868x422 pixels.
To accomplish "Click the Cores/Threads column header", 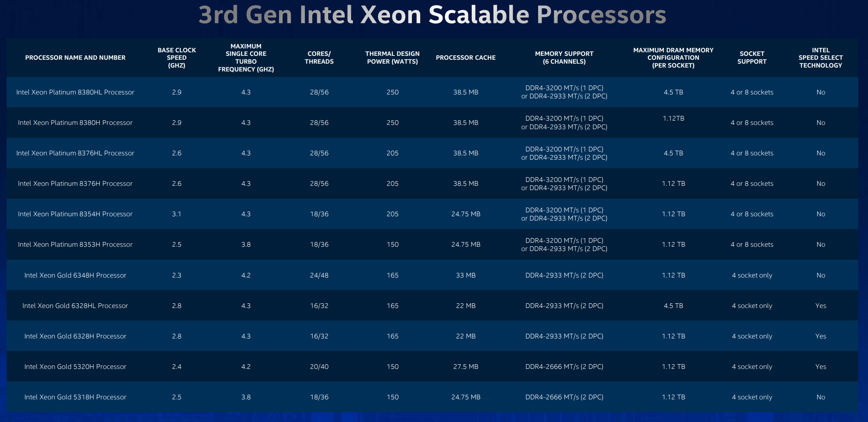I will click(x=319, y=58).
